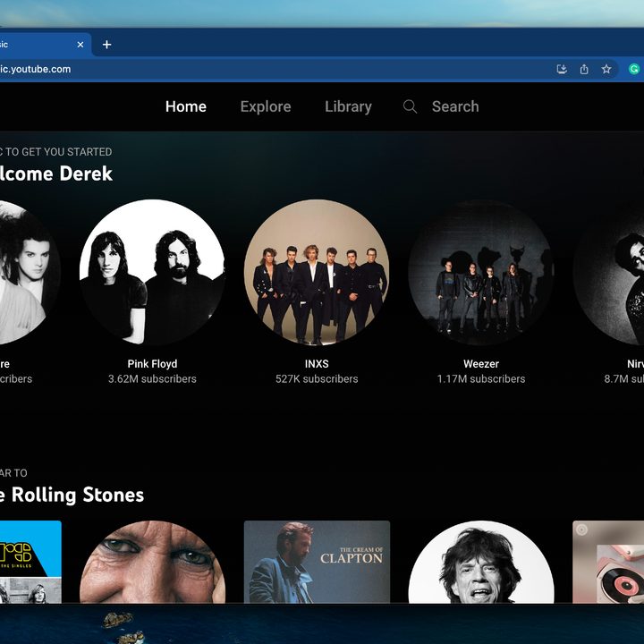Click the share page icon in address bar
Viewport: 644px width, 644px height.
coord(584,69)
